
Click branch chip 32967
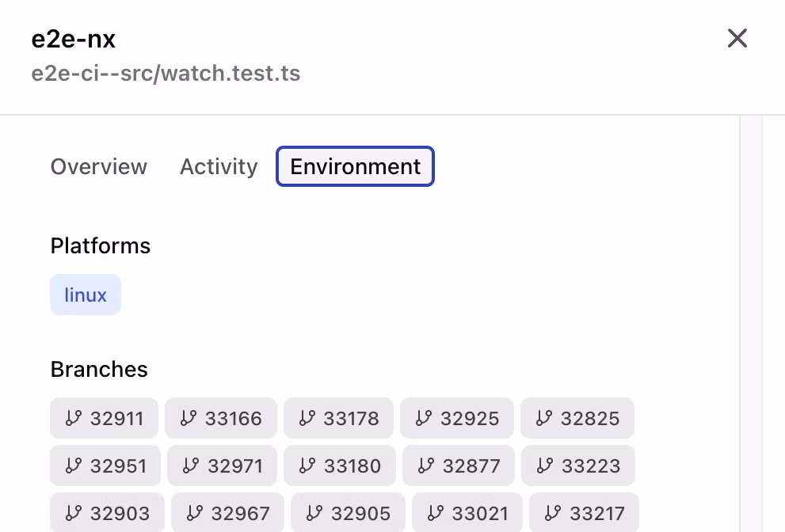point(227,513)
